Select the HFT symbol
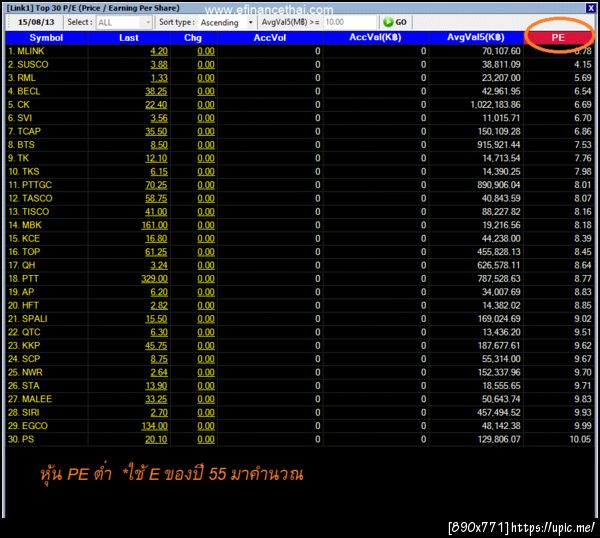Viewport: 600px width, 538px height. point(30,306)
